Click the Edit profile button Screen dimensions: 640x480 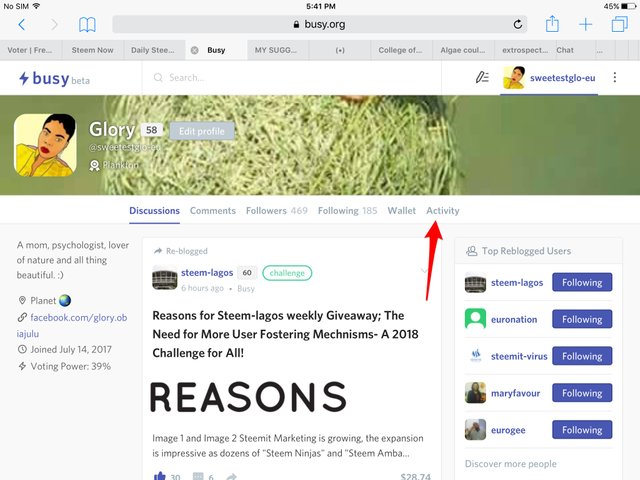click(202, 131)
